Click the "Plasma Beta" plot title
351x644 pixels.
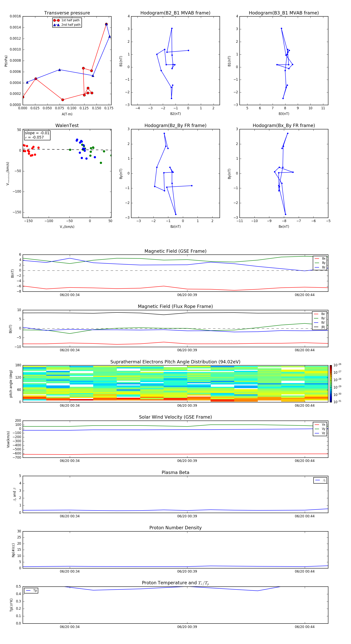pos(175,473)
